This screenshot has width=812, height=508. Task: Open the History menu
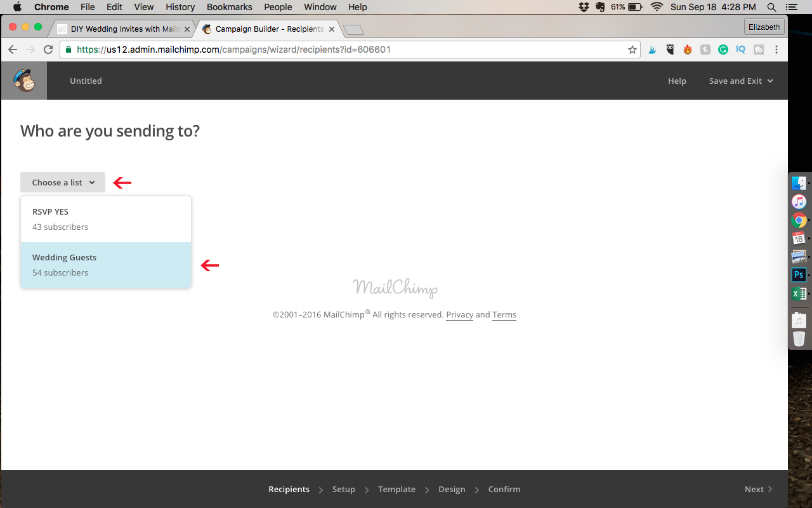pos(180,7)
